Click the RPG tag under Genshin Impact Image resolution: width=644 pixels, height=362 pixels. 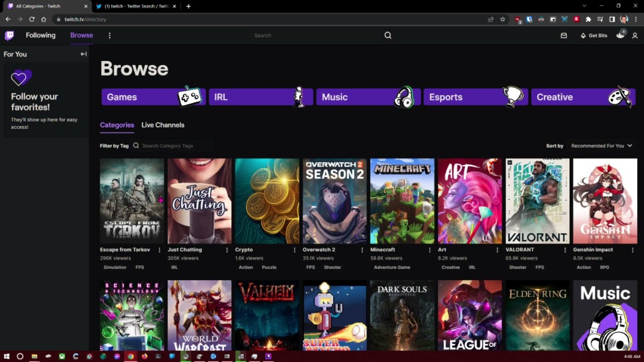click(605, 267)
